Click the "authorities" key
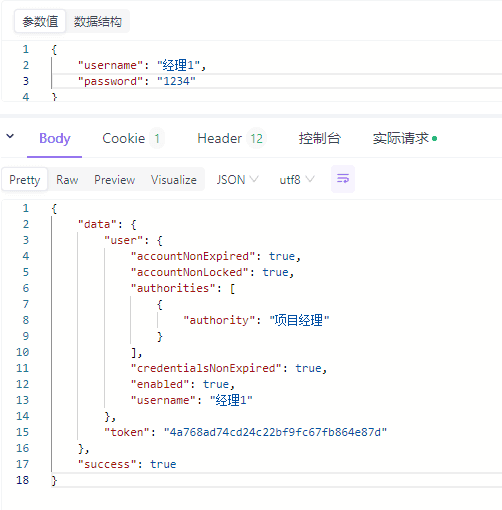The height and width of the screenshot is (510, 502). click(x=173, y=288)
